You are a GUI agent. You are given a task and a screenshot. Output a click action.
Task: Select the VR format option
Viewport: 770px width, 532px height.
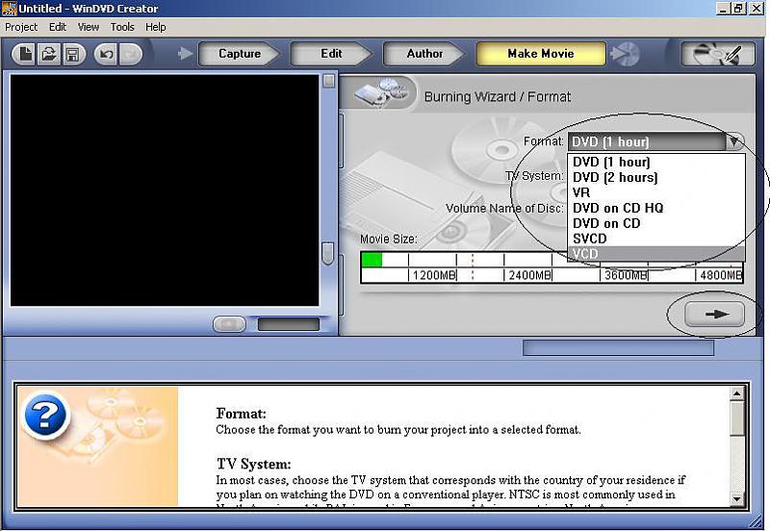click(x=656, y=192)
